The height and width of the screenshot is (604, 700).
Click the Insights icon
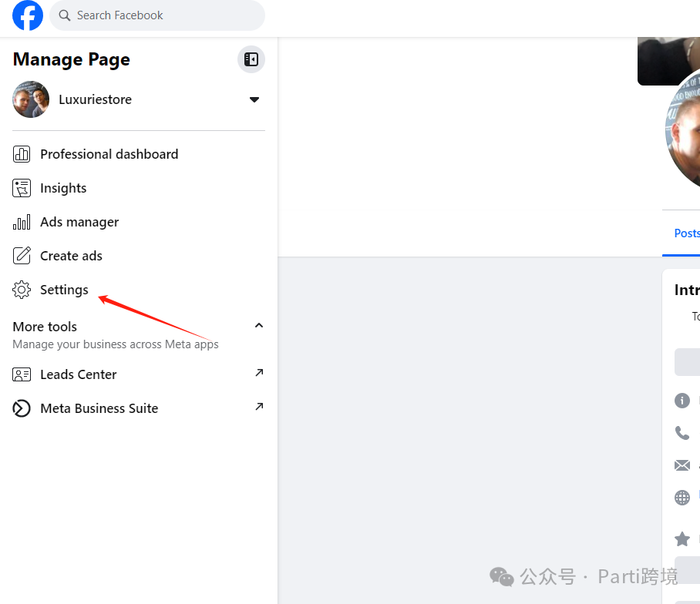click(22, 188)
